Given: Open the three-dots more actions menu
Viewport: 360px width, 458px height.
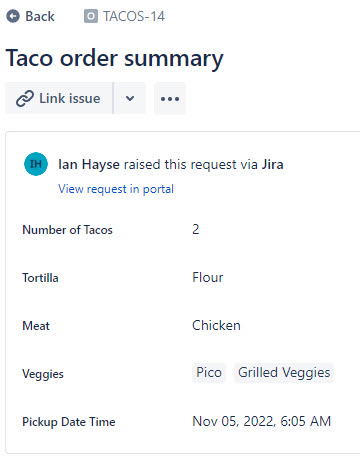Looking at the screenshot, I should pos(170,99).
